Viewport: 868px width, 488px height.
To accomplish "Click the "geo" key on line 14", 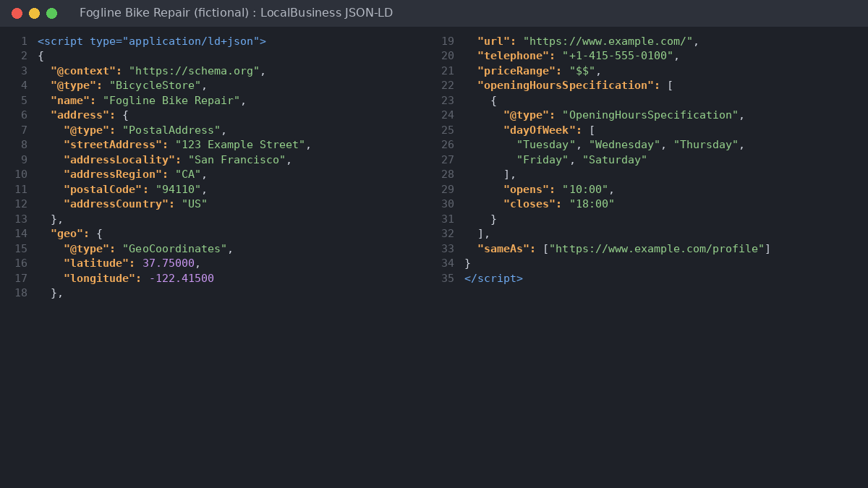I will click(x=70, y=234).
